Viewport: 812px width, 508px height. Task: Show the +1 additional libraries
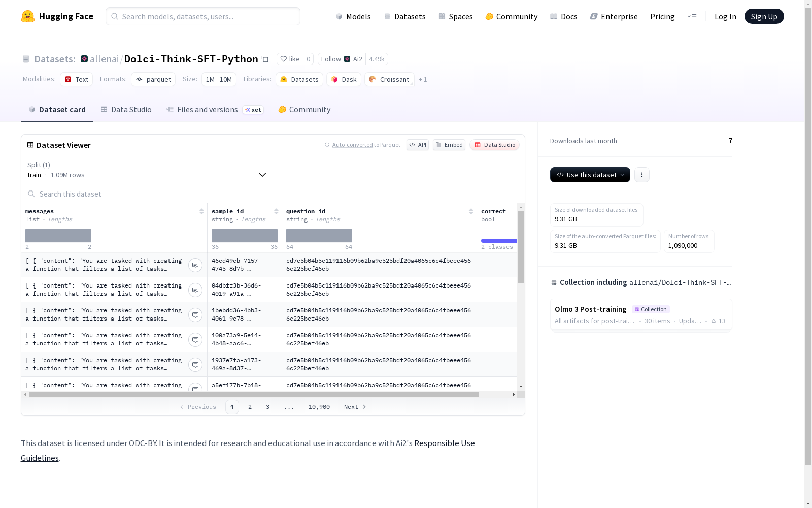[x=423, y=79]
